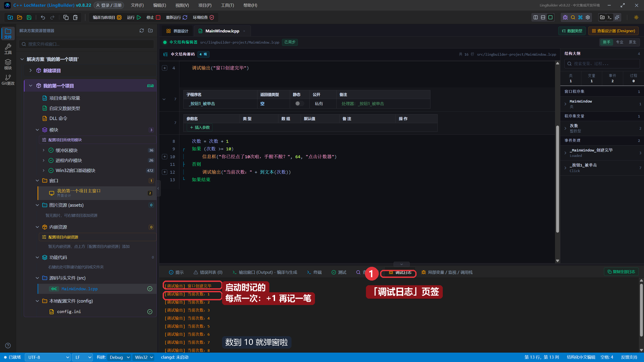Click the 搜索文件或窗口 search field
Image resolution: width=644 pixels, height=362 pixels.
click(87, 44)
